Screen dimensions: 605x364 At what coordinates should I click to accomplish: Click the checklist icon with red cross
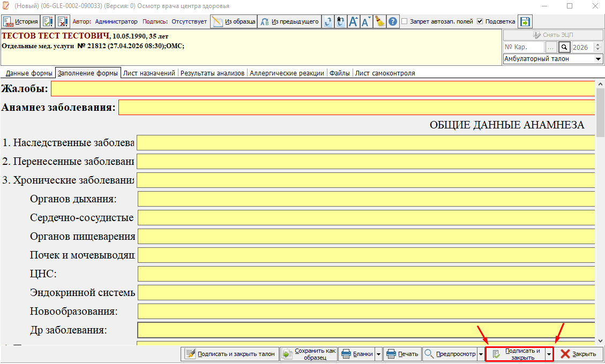tap(63, 21)
